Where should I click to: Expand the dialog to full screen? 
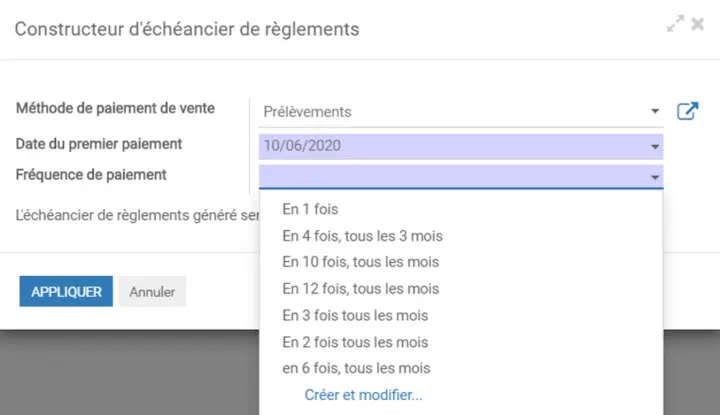pos(675,24)
